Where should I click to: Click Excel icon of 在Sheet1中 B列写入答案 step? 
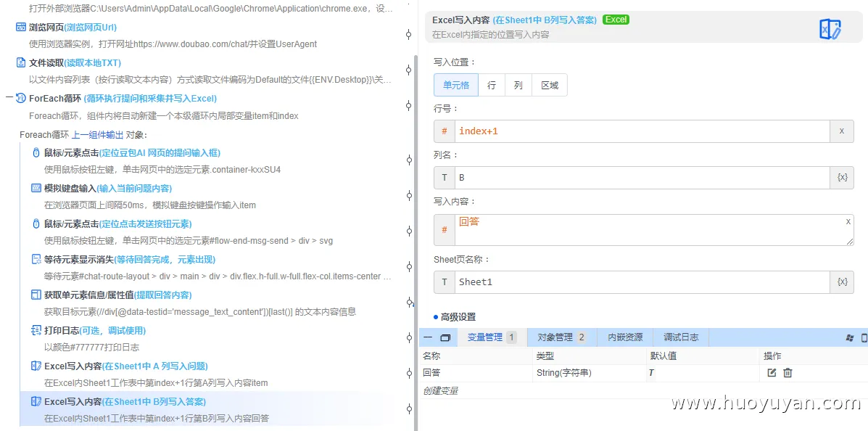point(36,401)
